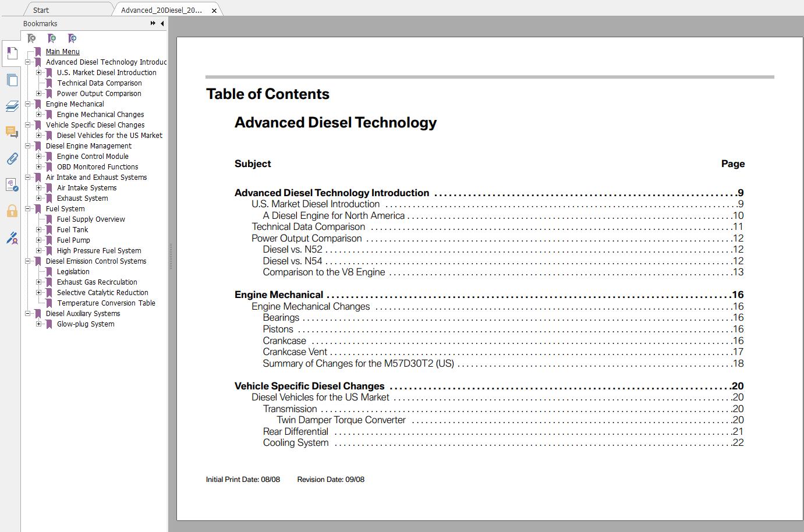Expand the Glow-plug System bookmark
The image size is (804, 532).
[x=39, y=324]
